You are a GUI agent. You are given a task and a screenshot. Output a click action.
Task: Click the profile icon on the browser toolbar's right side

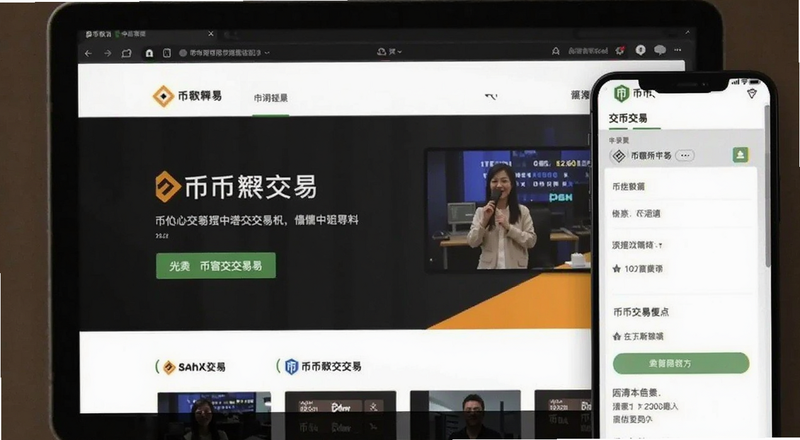(556, 51)
